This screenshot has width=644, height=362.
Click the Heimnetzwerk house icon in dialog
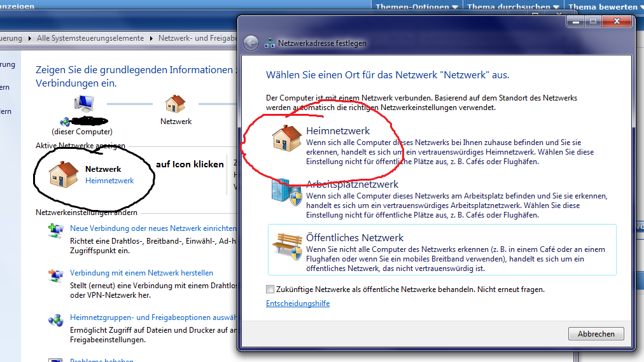(x=286, y=138)
